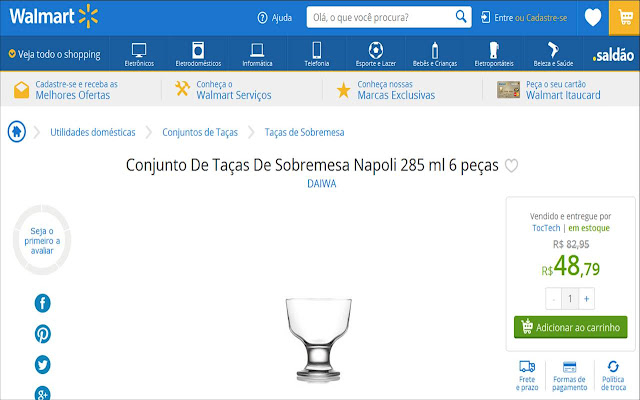
Task: Open the Informática category
Action: pos(257,54)
